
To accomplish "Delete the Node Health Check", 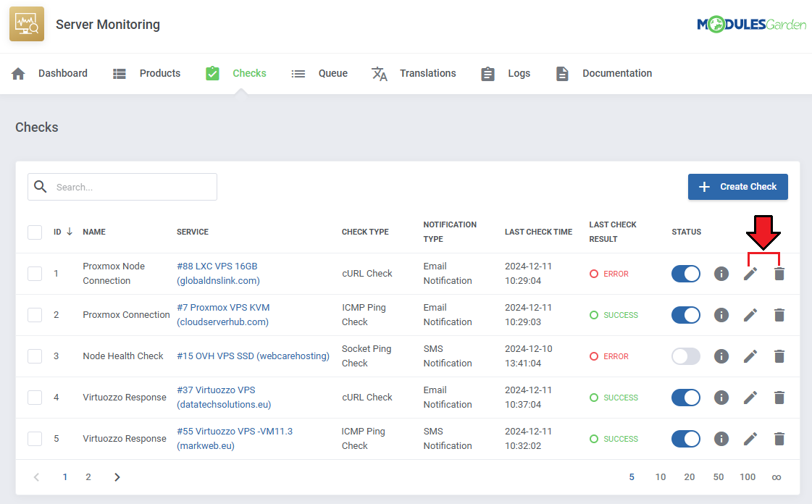I will click(779, 356).
